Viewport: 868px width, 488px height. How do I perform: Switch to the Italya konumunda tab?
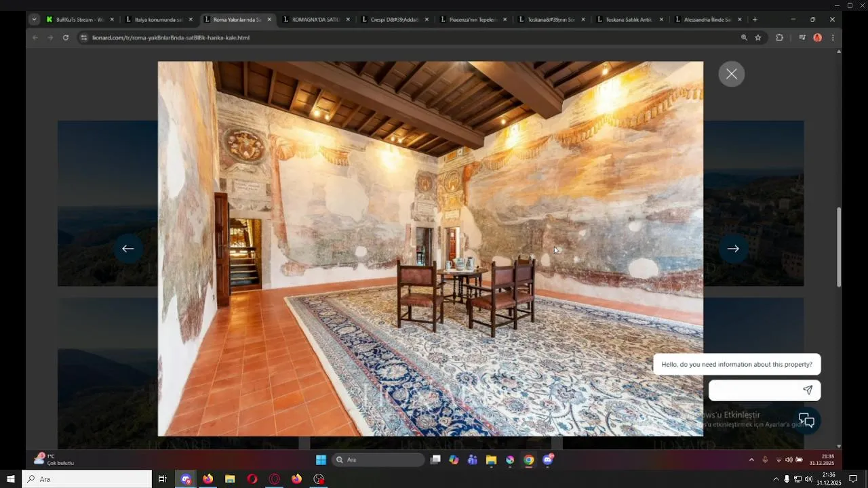point(158,20)
